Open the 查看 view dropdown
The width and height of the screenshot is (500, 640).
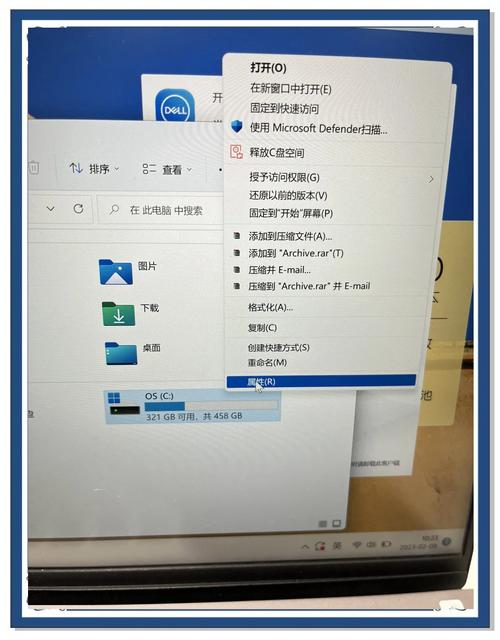point(167,169)
